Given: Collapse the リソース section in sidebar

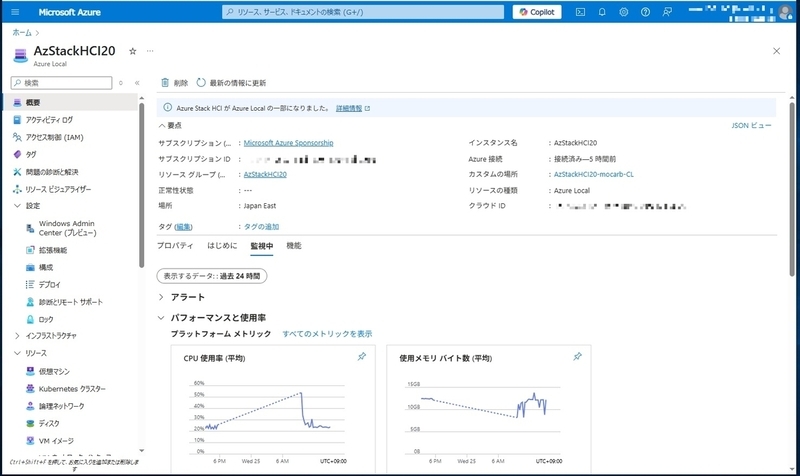Looking at the screenshot, I should coord(17,353).
